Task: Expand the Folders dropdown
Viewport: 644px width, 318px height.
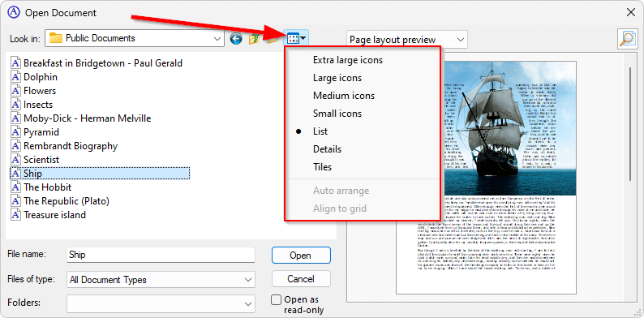Action: coord(247,303)
